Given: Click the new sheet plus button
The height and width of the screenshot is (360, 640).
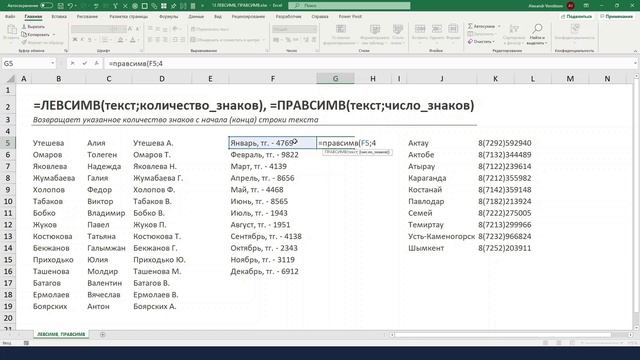Looking at the screenshot, I should point(102,335).
